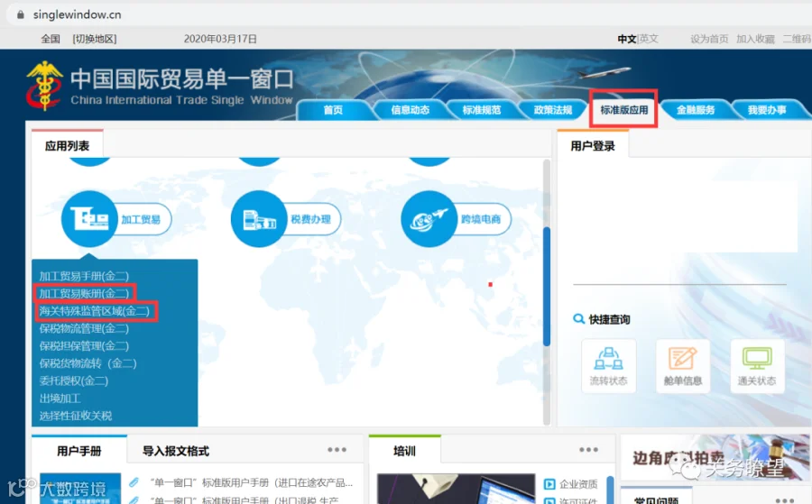
Task: Switch to the 导入报文格式 tab
Action: [176, 451]
